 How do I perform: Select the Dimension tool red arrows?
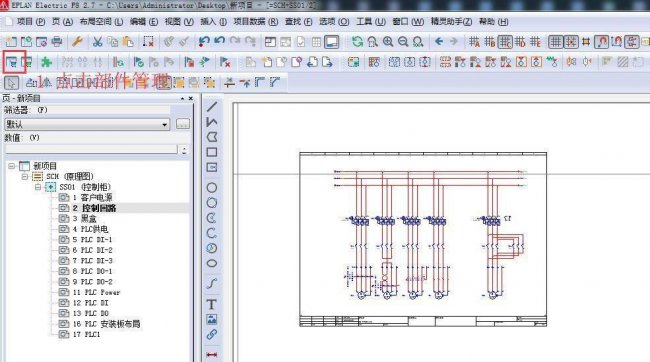(x=212, y=355)
